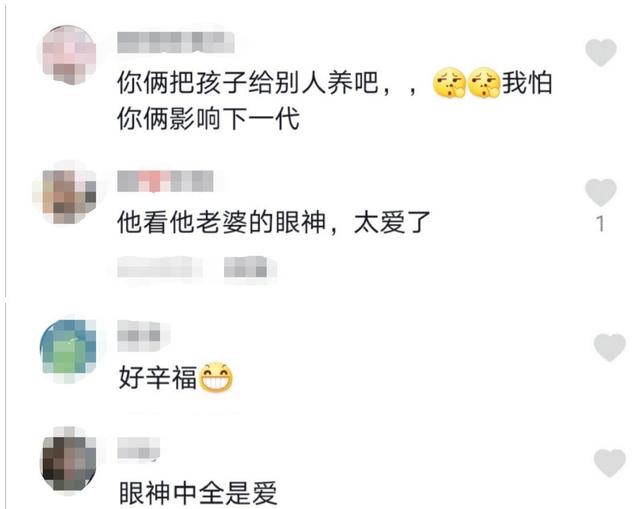This screenshot has height=509, width=640.
Task: View the blue-green avatar's profile
Action: 69,347
